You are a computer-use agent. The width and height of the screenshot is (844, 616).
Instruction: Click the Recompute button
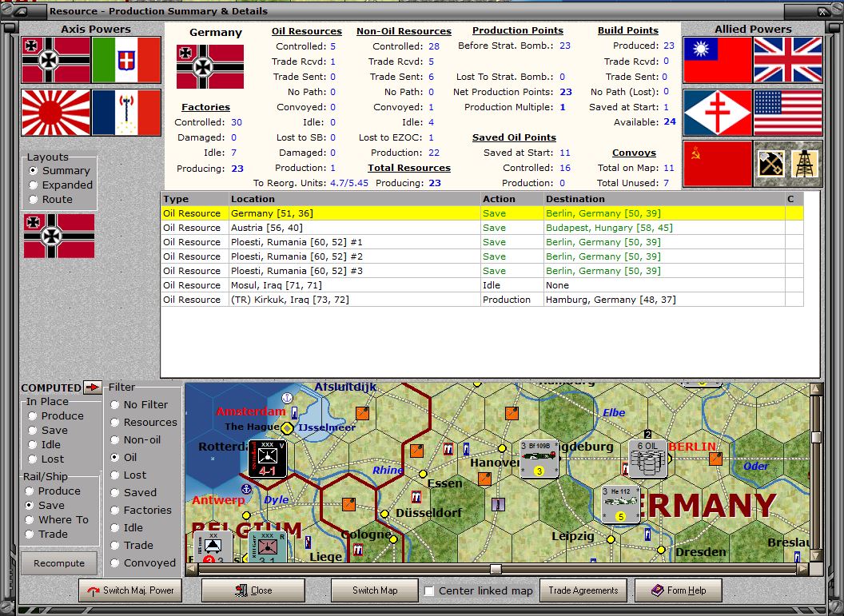pos(59,563)
